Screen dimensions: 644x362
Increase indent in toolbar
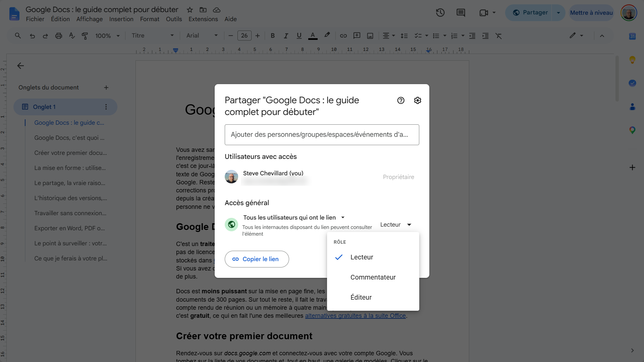click(485, 36)
